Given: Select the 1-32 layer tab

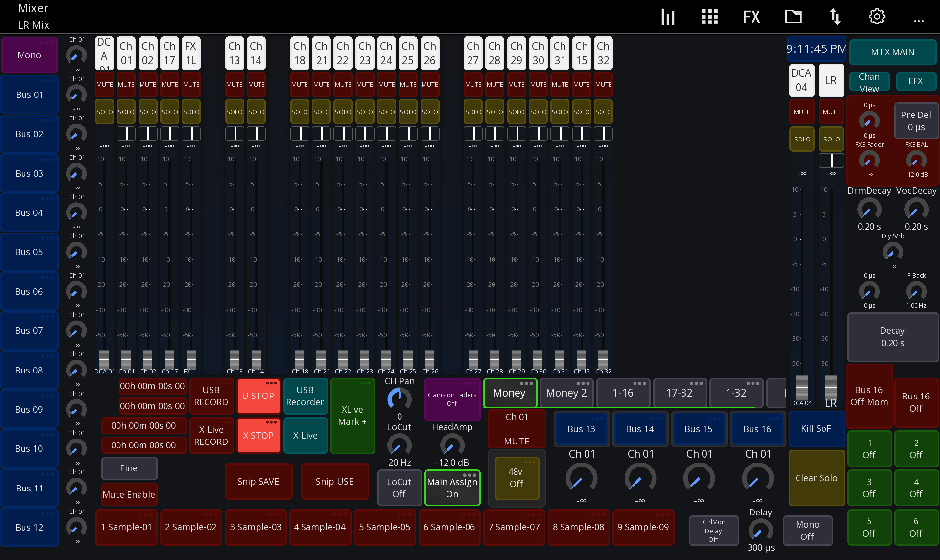Looking at the screenshot, I should click(x=736, y=393).
